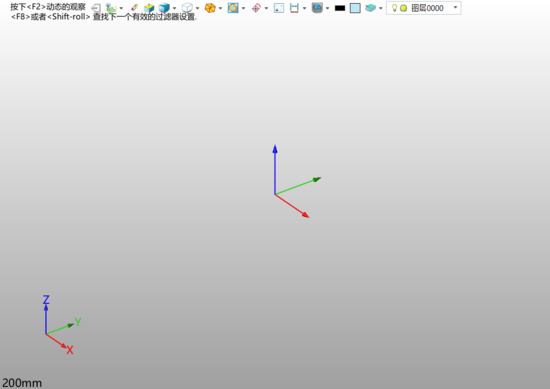This screenshot has height=389, width=550.
Task: Expand dropdown next to orange polygon icon
Action: coord(220,8)
